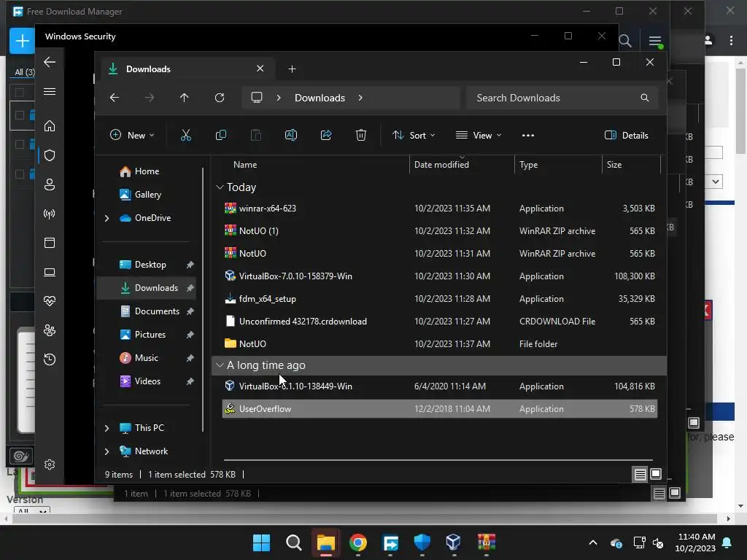Image resolution: width=747 pixels, height=560 pixels.
Task: Click the Cut scissors icon in File Explorer
Action: pyautogui.click(x=186, y=135)
